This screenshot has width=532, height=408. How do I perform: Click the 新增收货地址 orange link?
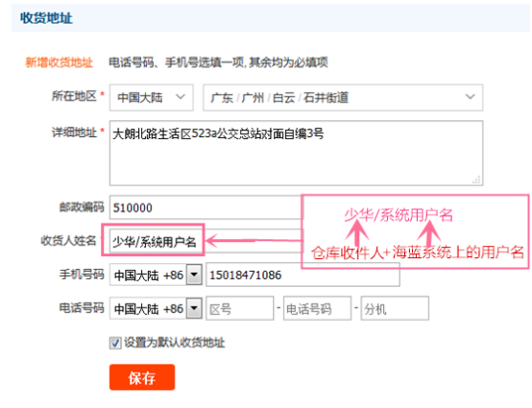59,62
